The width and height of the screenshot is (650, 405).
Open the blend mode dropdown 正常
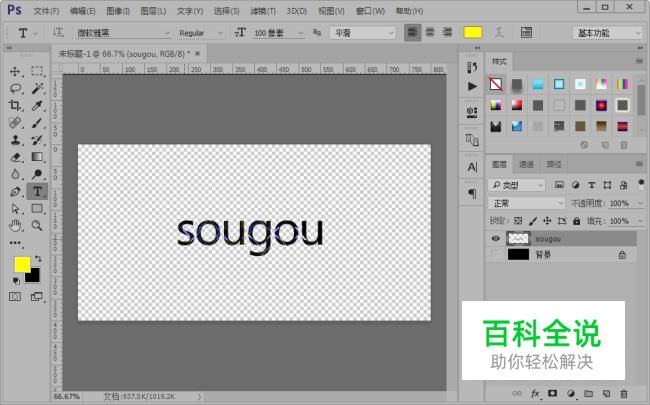pos(526,203)
